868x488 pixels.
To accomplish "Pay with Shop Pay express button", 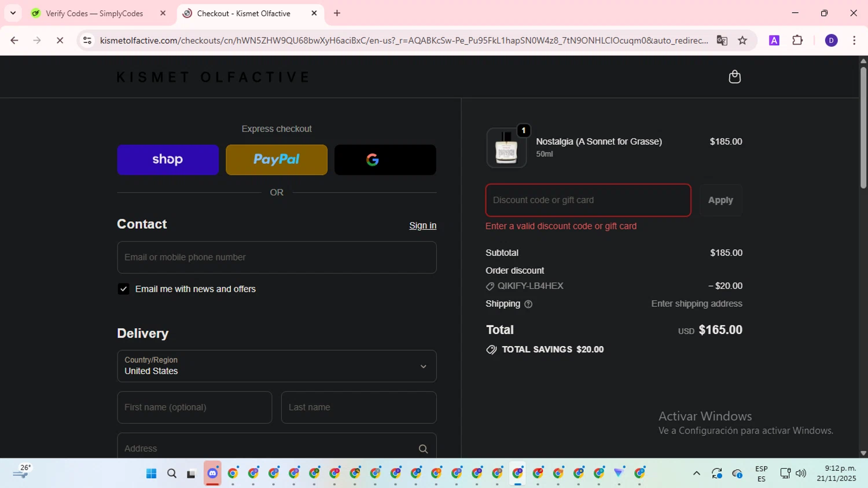I will (x=168, y=160).
